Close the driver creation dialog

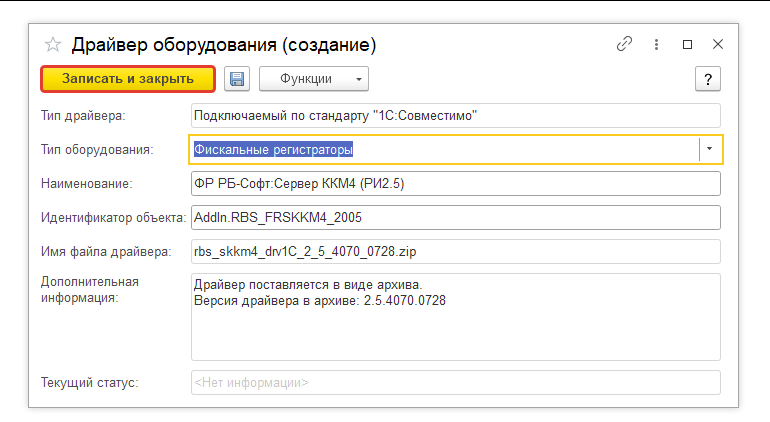click(x=718, y=44)
